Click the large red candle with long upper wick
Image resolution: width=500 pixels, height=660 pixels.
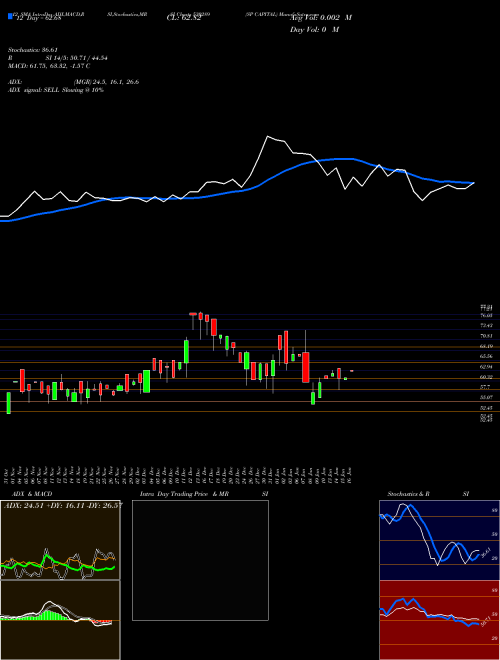[x=306, y=367]
